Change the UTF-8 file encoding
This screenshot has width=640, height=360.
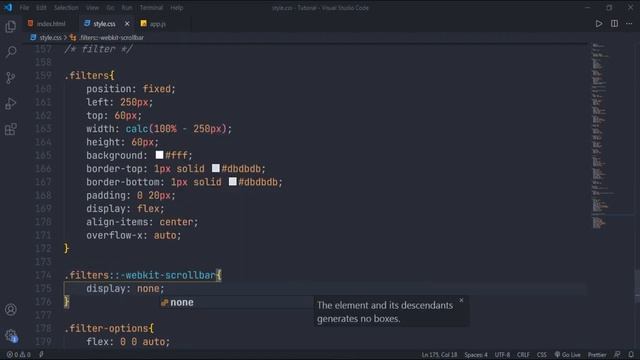[502, 355]
